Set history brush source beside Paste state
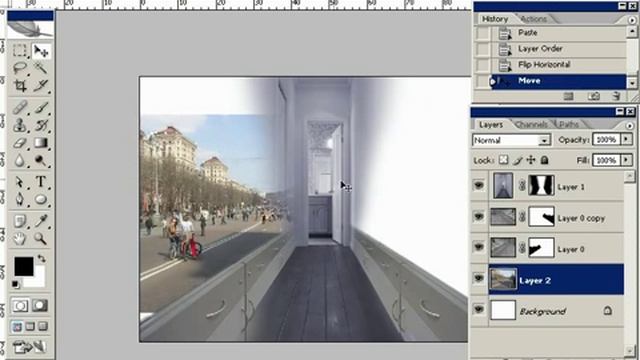This screenshot has height=360, width=640. [x=482, y=33]
